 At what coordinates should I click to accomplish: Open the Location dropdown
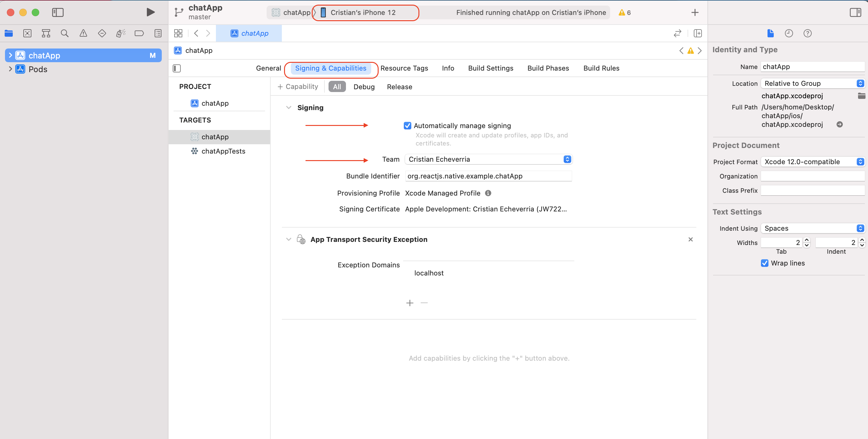(812, 83)
